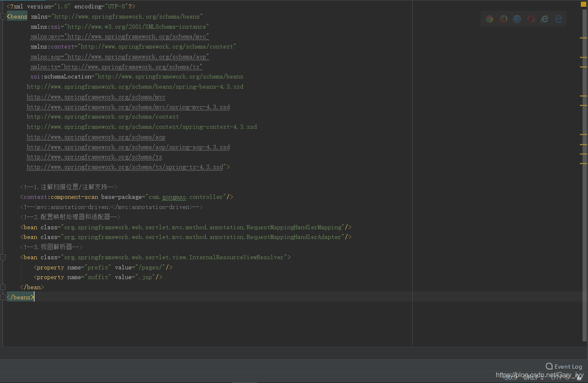Image resolution: width=588 pixels, height=383 pixels.
Task: Click the underlined spring-aop-4.3.xsd URL
Action: (x=128, y=147)
